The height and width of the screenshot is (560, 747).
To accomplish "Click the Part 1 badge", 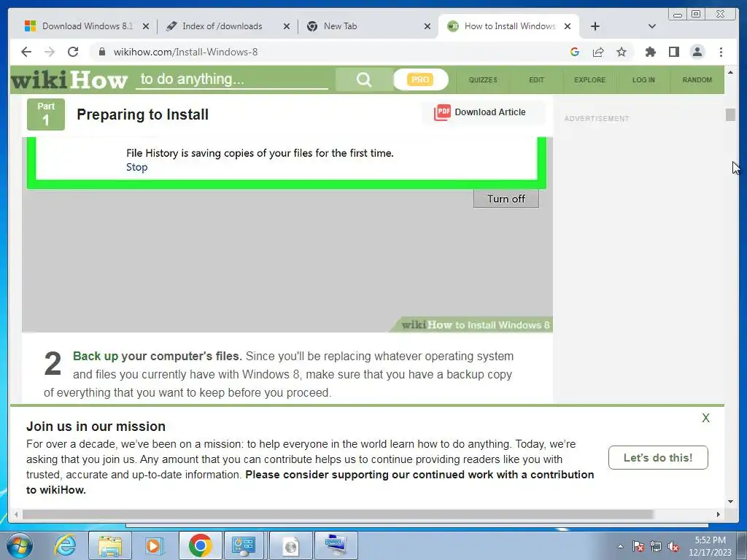I will (46, 114).
